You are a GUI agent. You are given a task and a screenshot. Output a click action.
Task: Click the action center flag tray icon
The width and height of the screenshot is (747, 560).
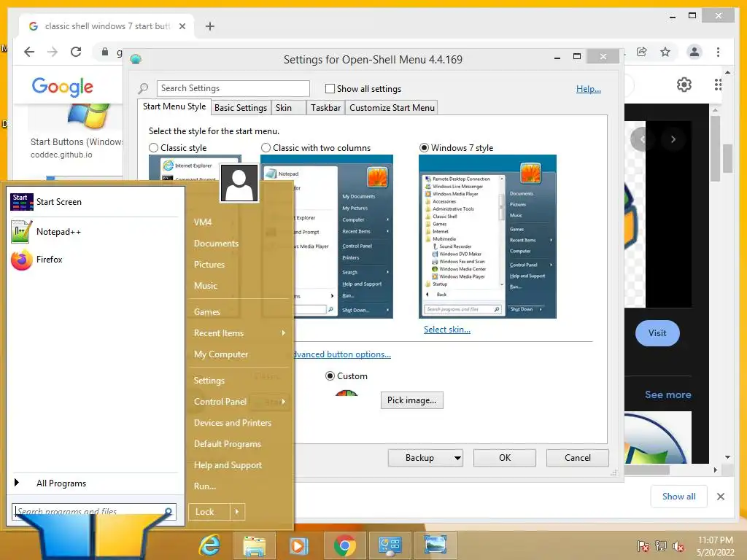[643, 546]
